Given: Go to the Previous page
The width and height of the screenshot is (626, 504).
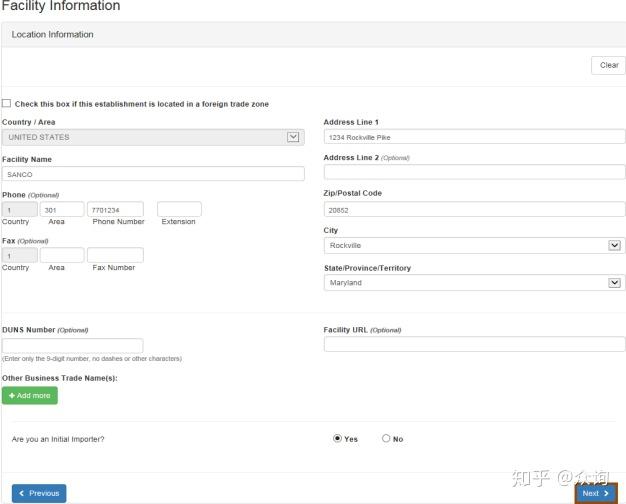Looking at the screenshot, I should click(39, 493).
